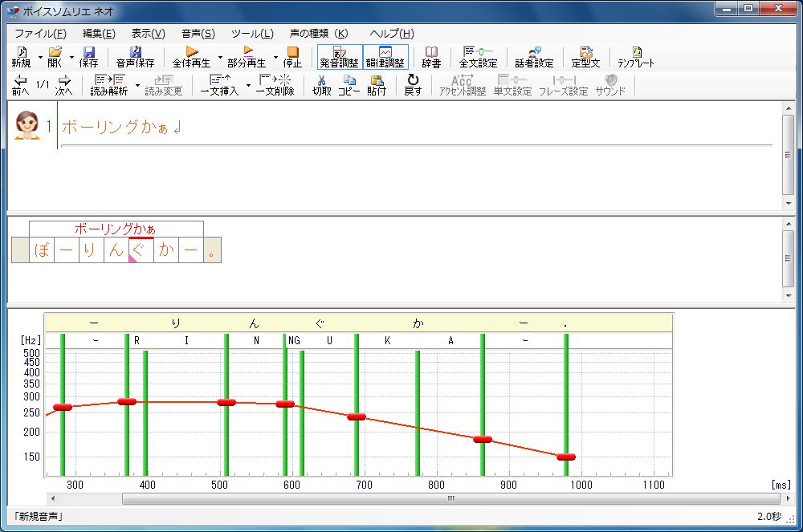
Task: Open 話者設定 speaker settings
Action: click(x=534, y=57)
